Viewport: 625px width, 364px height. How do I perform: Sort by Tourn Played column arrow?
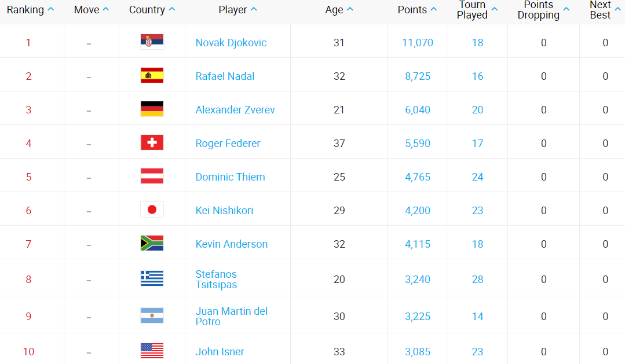(494, 10)
